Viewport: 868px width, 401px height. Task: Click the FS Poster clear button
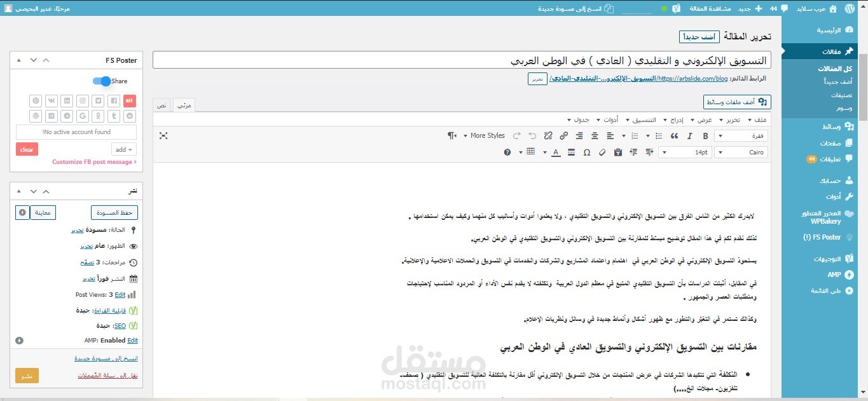point(27,149)
